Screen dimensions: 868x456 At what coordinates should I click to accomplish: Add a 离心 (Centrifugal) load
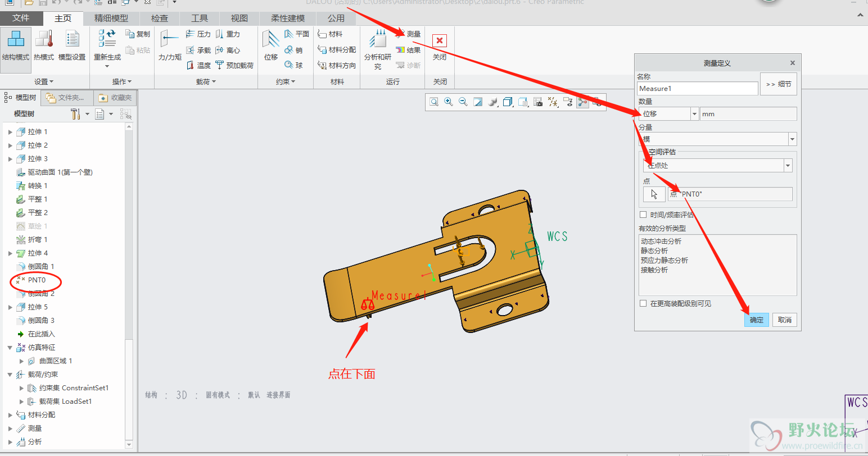[x=228, y=50]
